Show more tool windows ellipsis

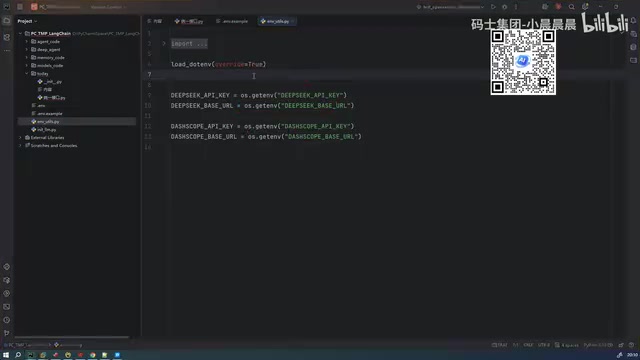click(7, 51)
